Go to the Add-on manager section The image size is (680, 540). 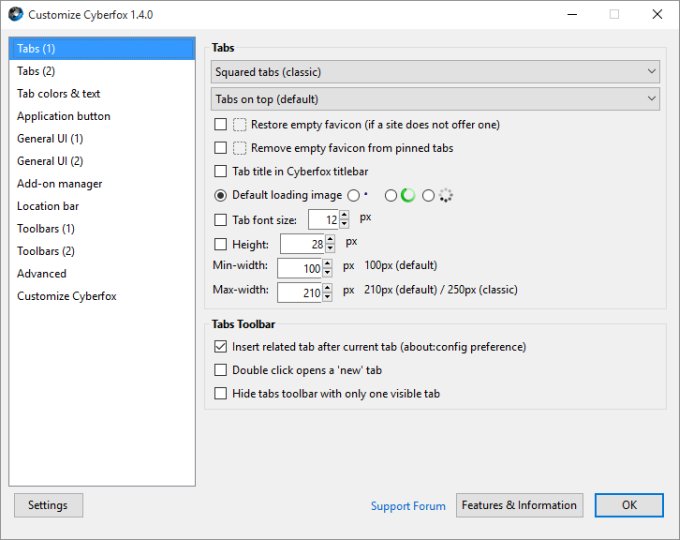(59, 184)
